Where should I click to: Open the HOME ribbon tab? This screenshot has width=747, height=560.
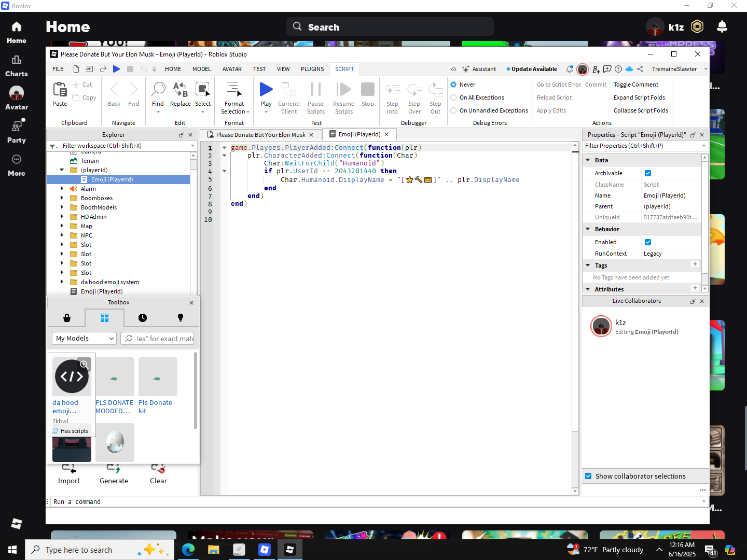pyautogui.click(x=173, y=69)
